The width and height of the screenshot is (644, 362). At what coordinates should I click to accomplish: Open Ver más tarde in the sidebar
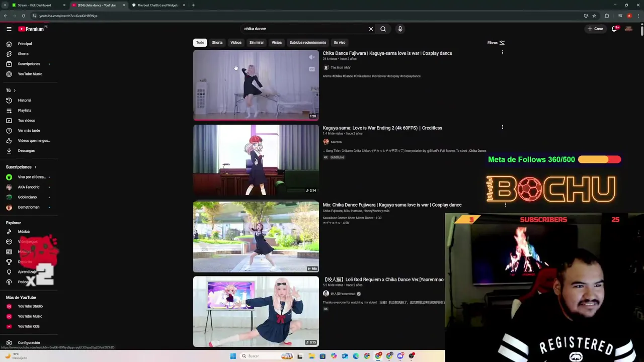pyautogui.click(x=29, y=130)
